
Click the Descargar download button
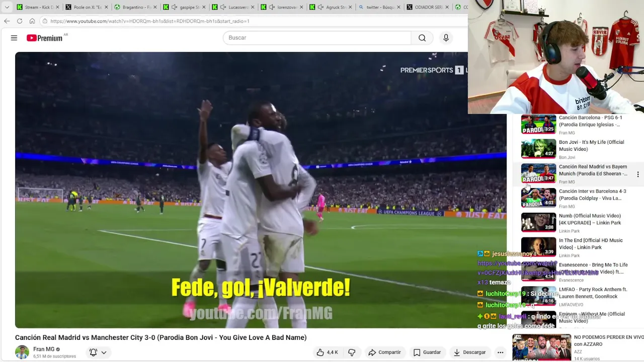pyautogui.click(x=470, y=352)
